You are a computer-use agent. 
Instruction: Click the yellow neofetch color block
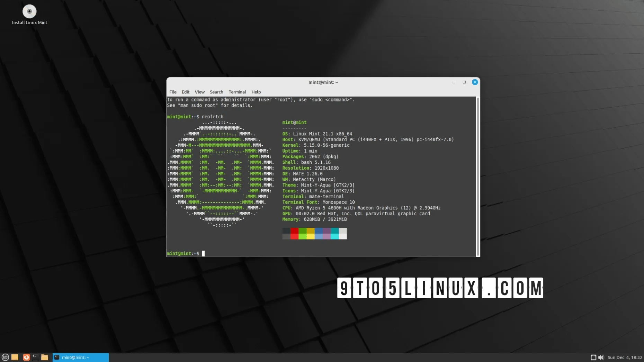pyautogui.click(x=311, y=236)
